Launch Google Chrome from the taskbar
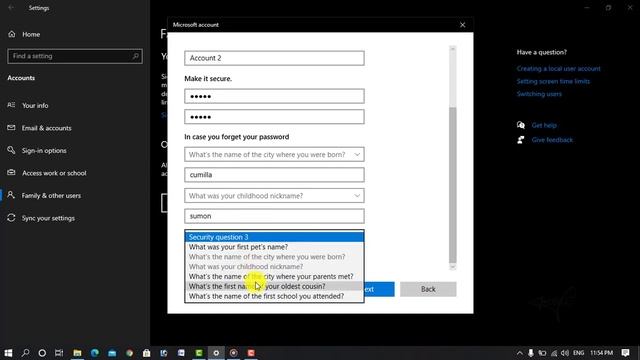The width and height of the screenshot is (640, 360). [x=129, y=353]
